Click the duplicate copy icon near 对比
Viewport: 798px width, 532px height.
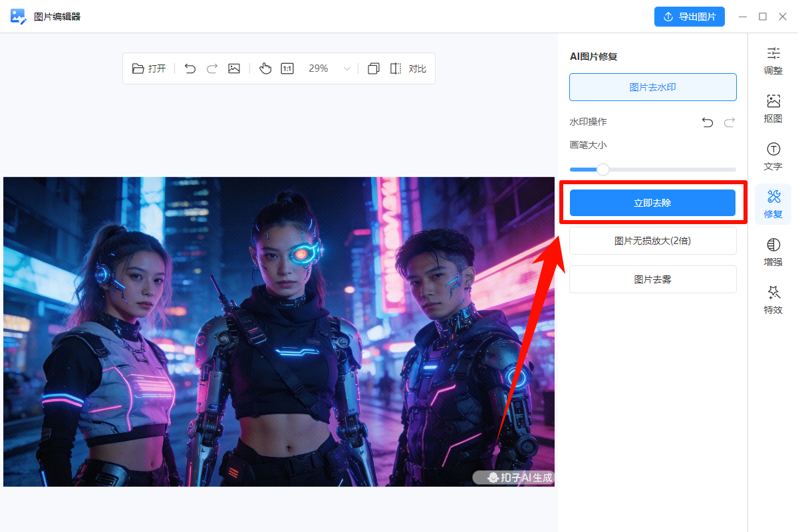(x=373, y=68)
